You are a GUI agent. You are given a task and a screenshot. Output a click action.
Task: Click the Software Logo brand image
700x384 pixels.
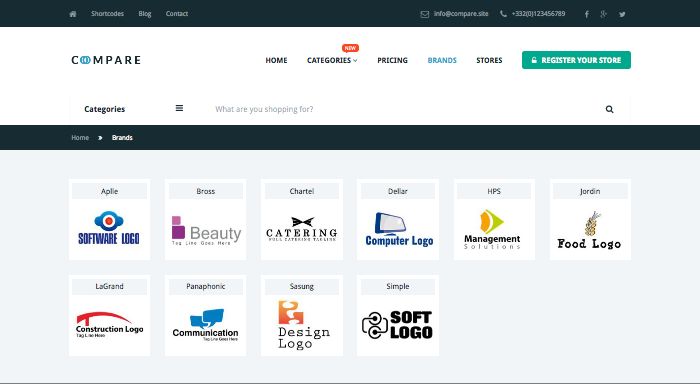click(109, 228)
